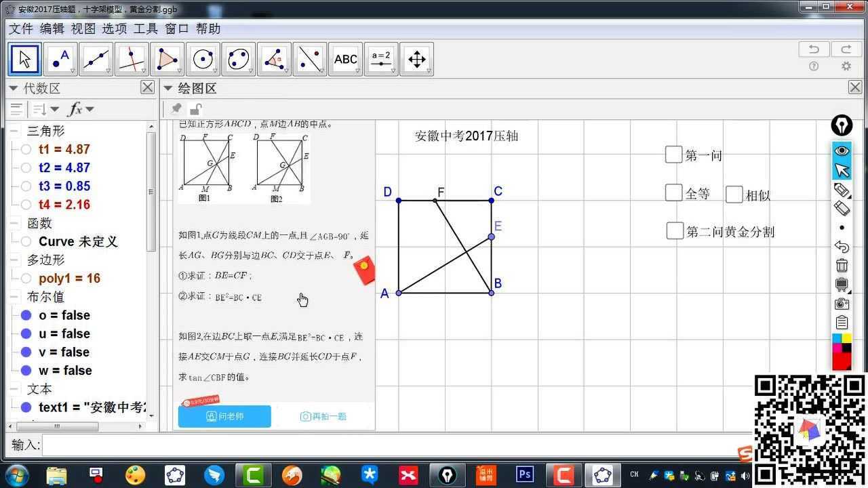This screenshot has width=868, height=488.
Task: Toggle visibility of t1 = 4.87
Action: pos(26,149)
